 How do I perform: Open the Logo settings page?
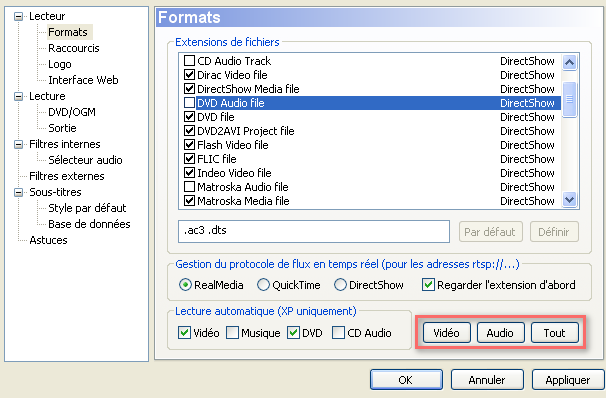pyautogui.click(x=60, y=64)
